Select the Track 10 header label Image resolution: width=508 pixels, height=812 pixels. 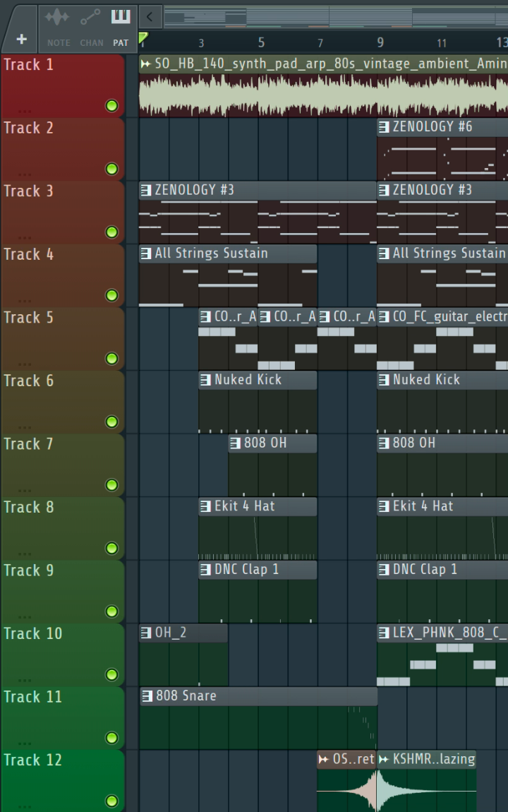[32, 633]
